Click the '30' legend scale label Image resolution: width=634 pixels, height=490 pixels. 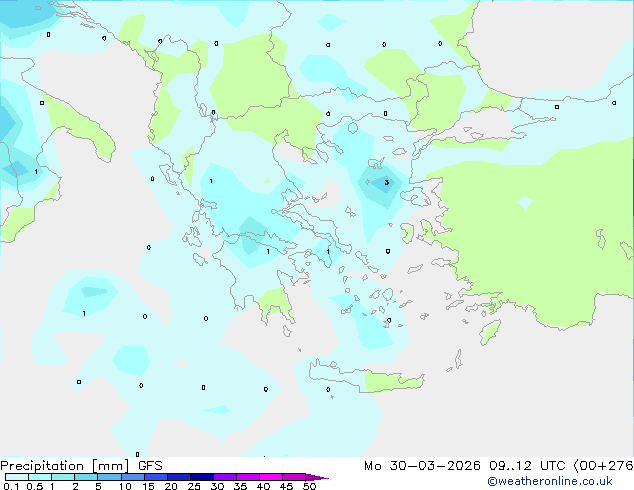click(217, 486)
